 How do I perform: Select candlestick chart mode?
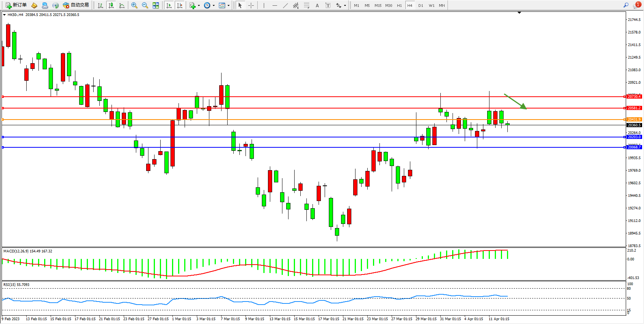(111, 5)
